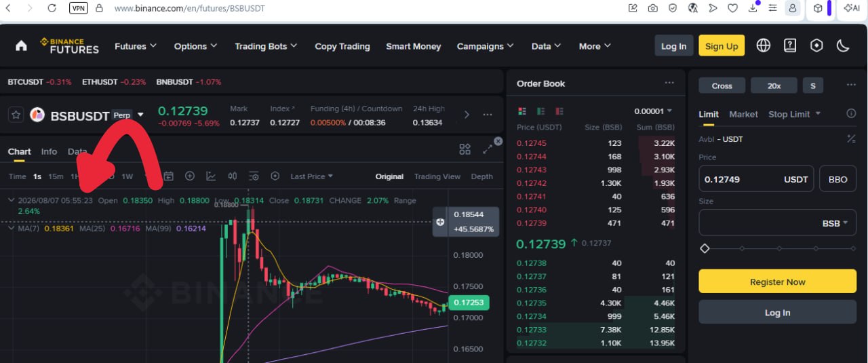Select 1W chart interval
Image resolution: width=868 pixels, height=363 pixels.
coord(127,176)
